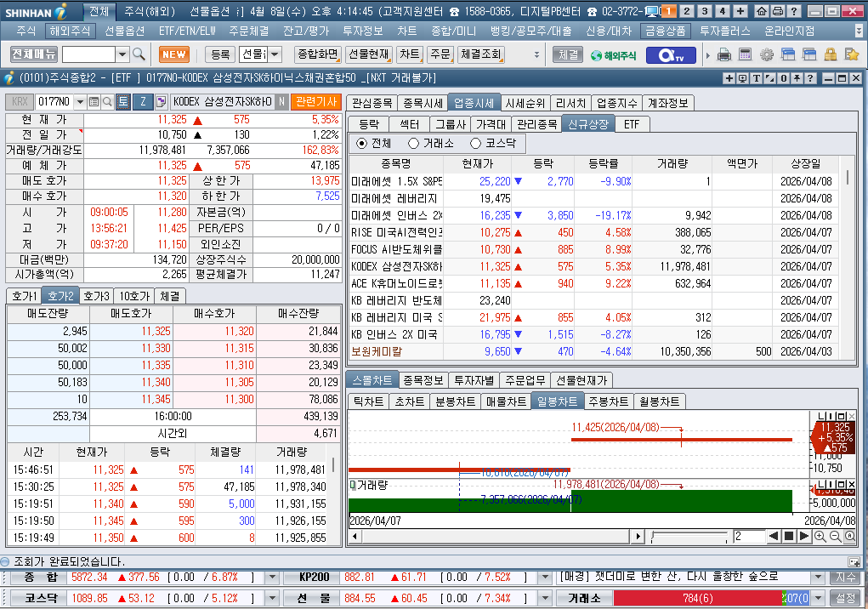Click the 관련기사 button
Image resolution: width=868 pixels, height=609 pixels.
pyautogui.click(x=316, y=101)
